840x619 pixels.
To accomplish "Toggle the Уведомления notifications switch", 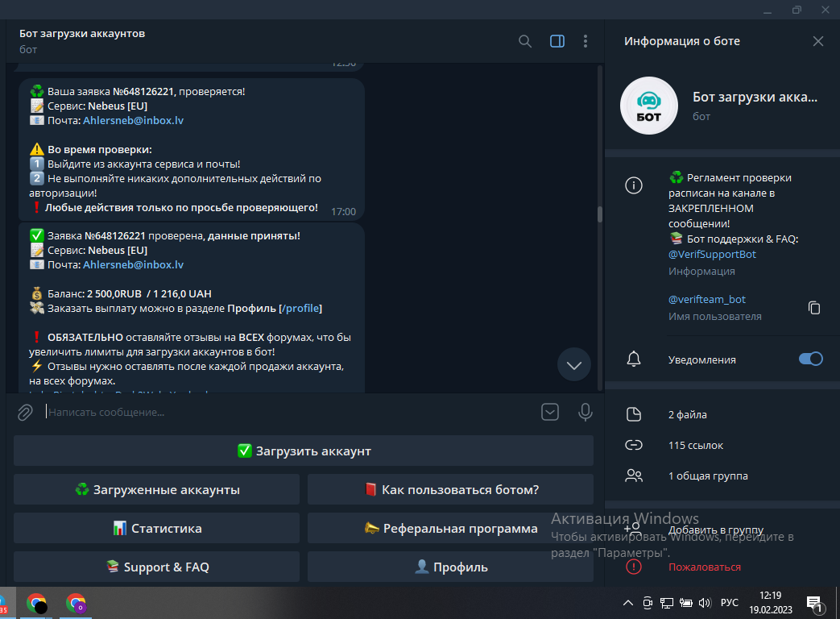I will coord(810,359).
